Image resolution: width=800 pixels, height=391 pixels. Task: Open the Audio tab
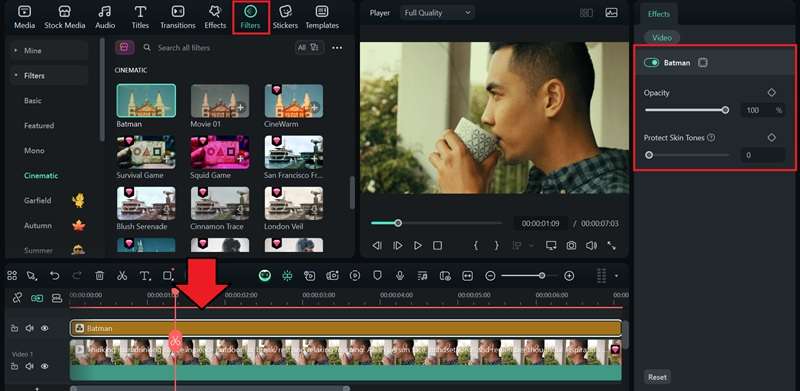[105, 17]
